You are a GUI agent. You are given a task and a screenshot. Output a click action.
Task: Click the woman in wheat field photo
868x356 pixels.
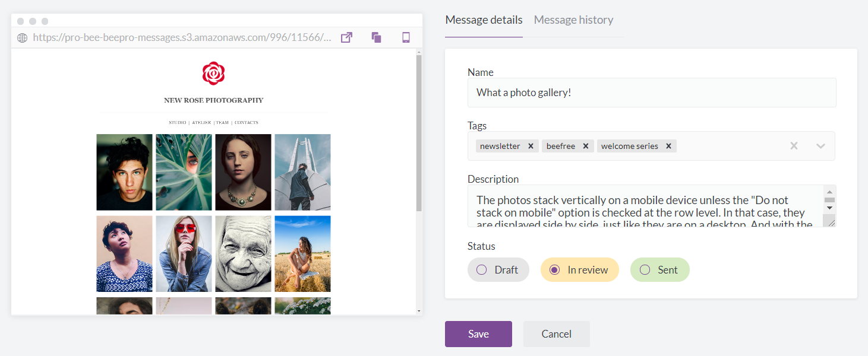coord(302,253)
